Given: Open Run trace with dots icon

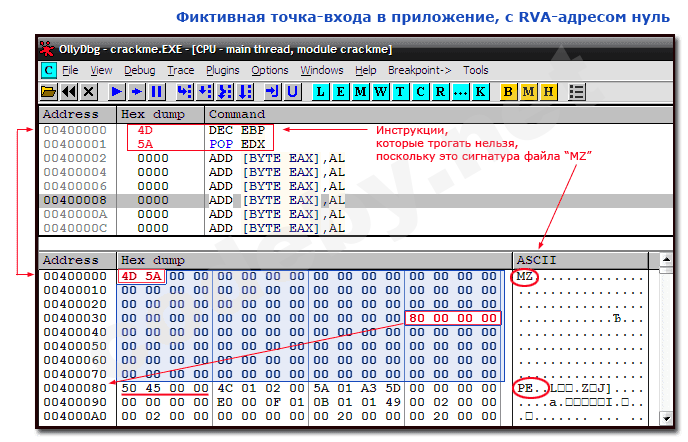Looking at the screenshot, I should (461, 92).
